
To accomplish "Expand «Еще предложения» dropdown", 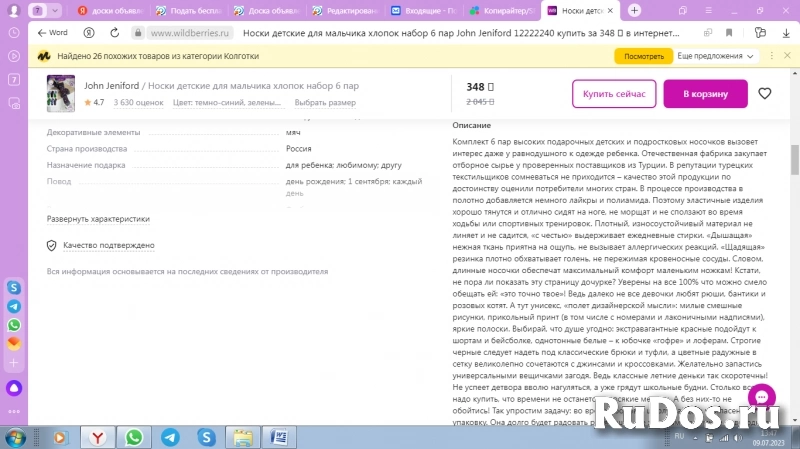I will [x=715, y=56].
